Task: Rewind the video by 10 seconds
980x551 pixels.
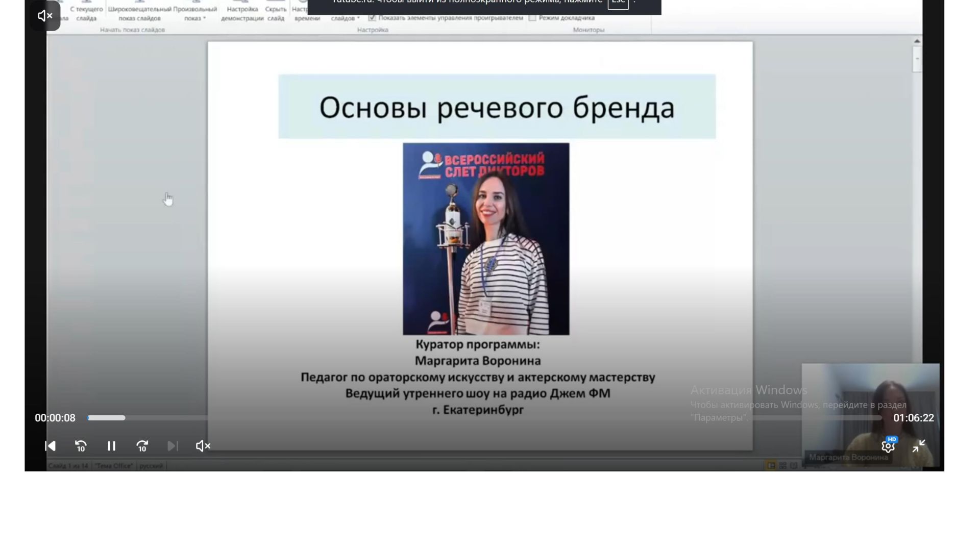Action: pos(81,446)
